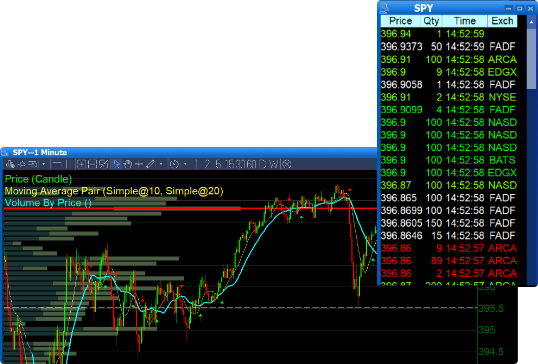Image resolution: width=538 pixels, height=364 pixels.
Task: Select the hand pan tool
Action: pos(128,164)
